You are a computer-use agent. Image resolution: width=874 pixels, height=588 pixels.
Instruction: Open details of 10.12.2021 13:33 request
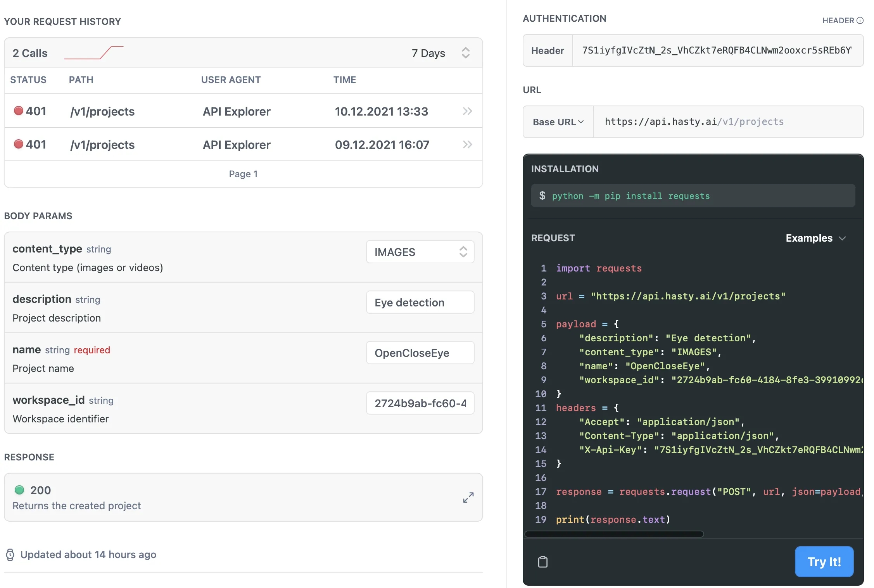467,111
